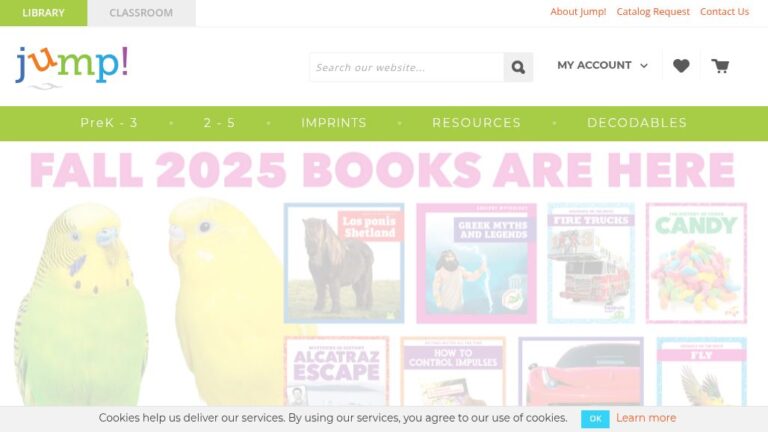Switch to the Library tab
The height and width of the screenshot is (432, 768).
click(x=44, y=13)
